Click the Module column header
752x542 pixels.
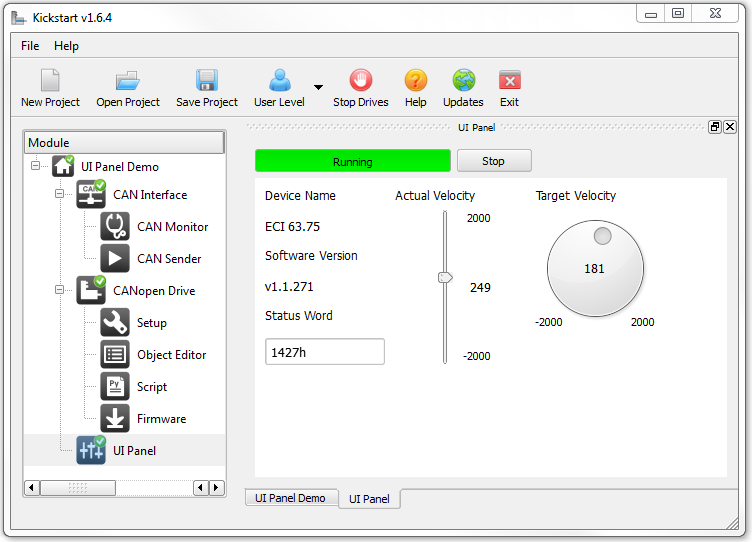[124, 142]
